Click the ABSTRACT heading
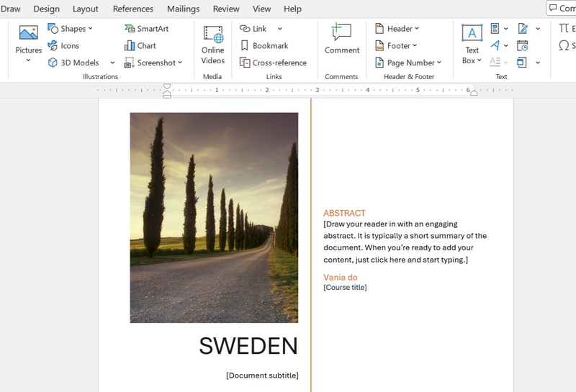 point(344,213)
